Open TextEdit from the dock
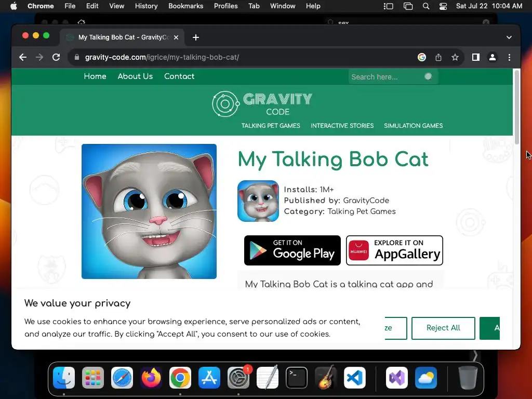The width and height of the screenshot is (532, 399). [268, 377]
